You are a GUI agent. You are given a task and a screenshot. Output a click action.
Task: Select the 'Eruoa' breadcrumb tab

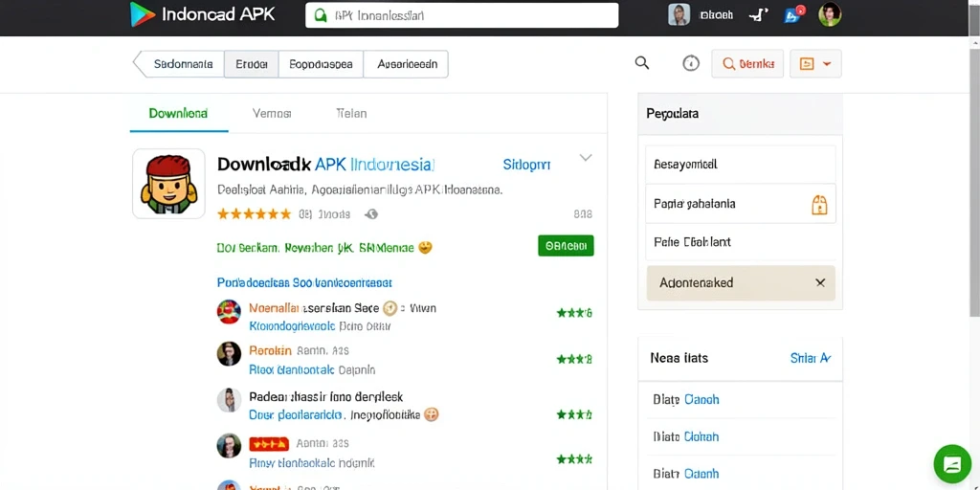coord(252,64)
